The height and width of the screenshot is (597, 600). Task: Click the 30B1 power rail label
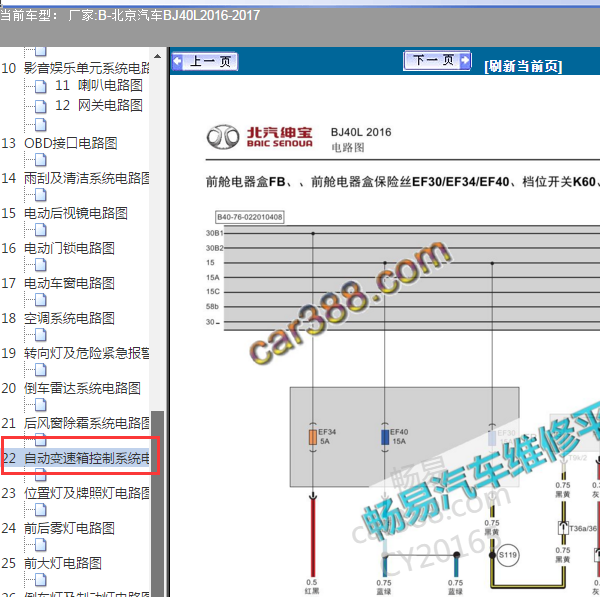point(214,233)
